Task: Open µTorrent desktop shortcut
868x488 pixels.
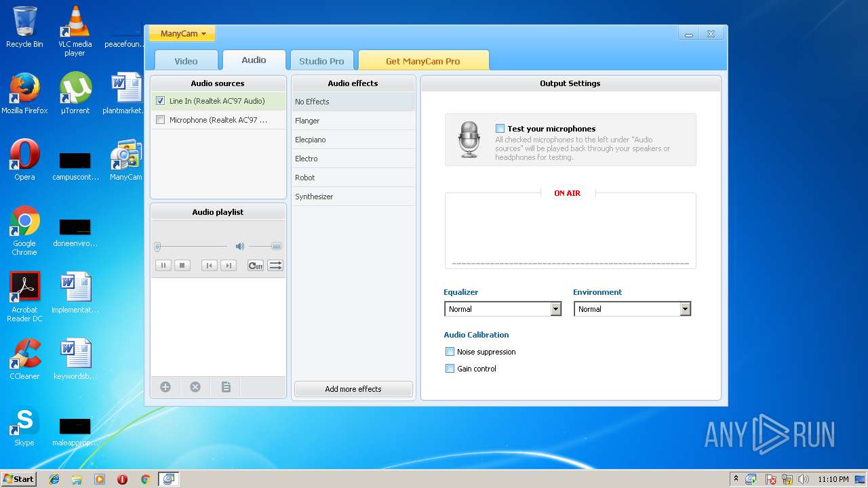Action: point(75,94)
